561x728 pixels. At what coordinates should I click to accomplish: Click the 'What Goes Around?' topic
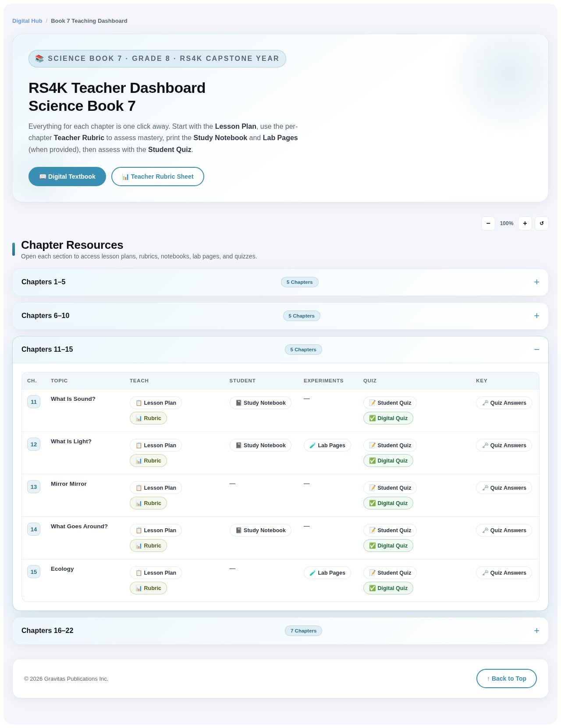pyautogui.click(x=79, y=527)
